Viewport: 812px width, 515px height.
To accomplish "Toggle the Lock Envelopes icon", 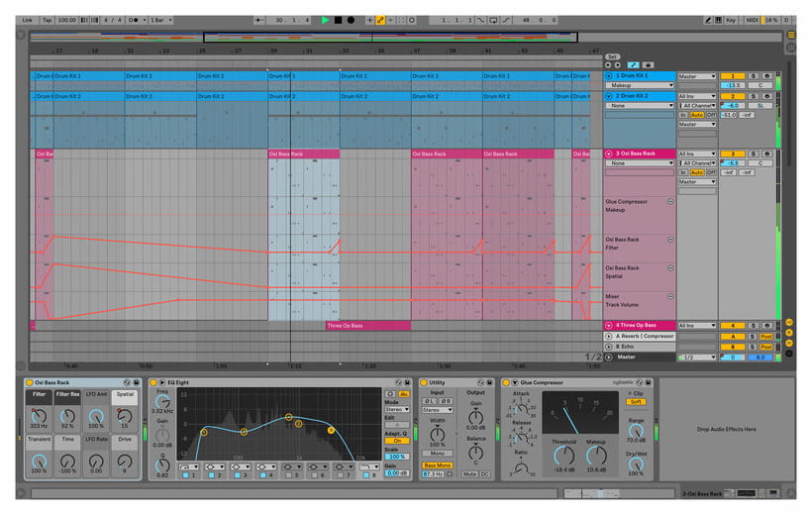I will pos(648,65).
